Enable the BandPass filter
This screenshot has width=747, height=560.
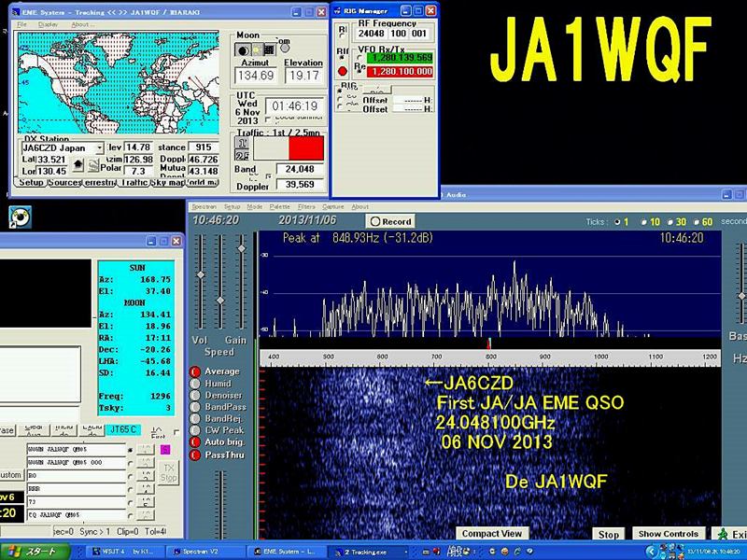195,407
